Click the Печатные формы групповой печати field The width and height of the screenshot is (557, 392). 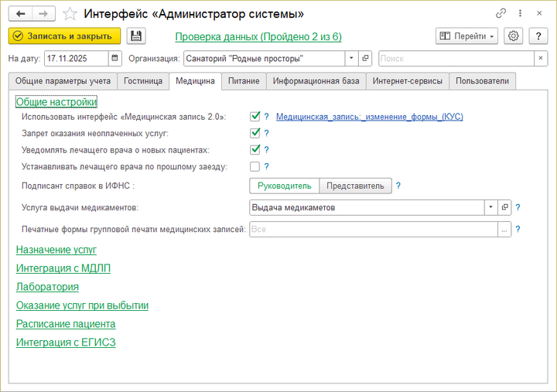[374, 230]
